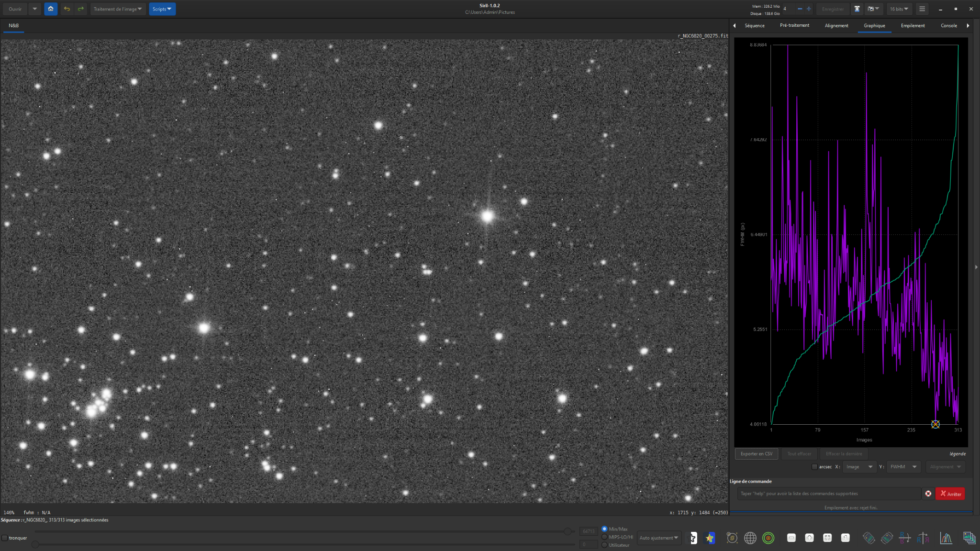
Task: Click the Exporter en CSV button
Action: 756,454
